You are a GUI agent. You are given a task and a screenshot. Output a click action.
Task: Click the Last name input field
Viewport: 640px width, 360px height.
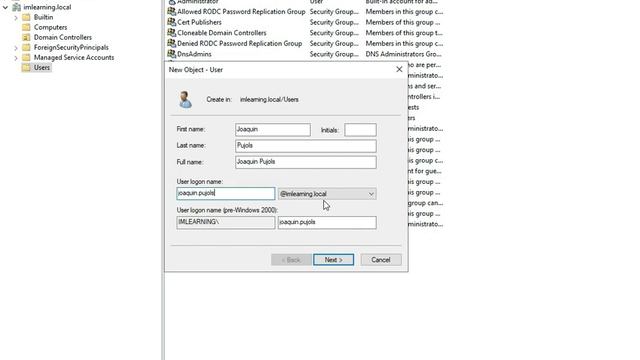tap(306, 146)
